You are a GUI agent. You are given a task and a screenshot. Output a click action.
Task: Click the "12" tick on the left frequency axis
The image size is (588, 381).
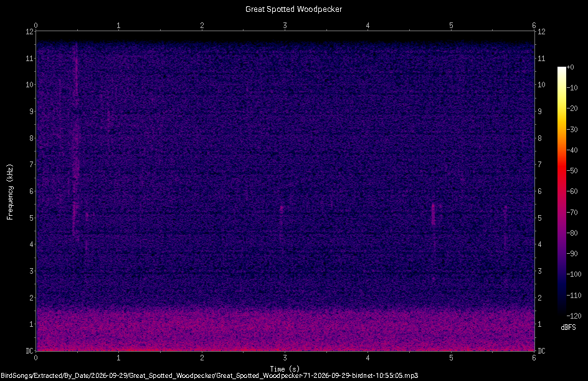click(x=29, y=32)
